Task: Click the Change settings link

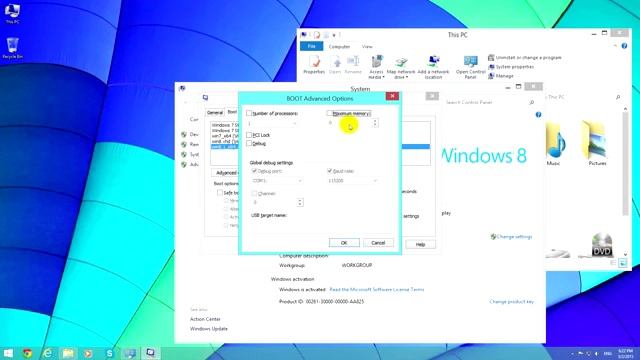Action: point(511,236)
